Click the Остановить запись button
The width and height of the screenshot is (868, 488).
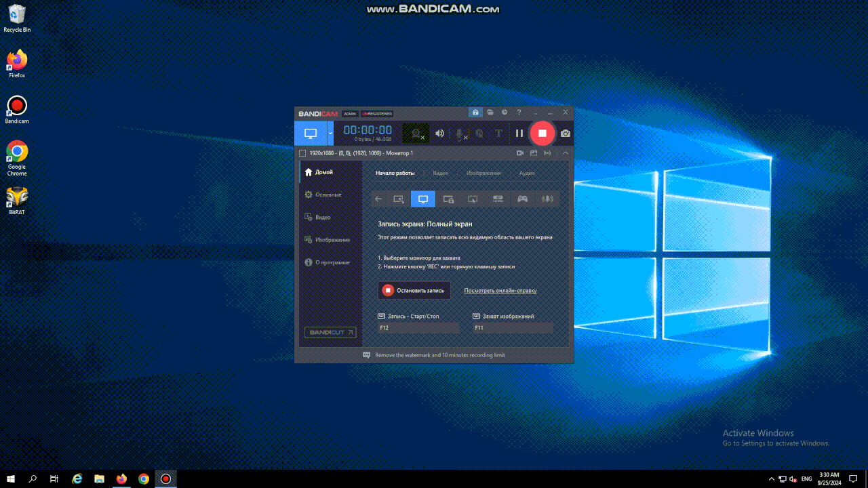point(414,290)
